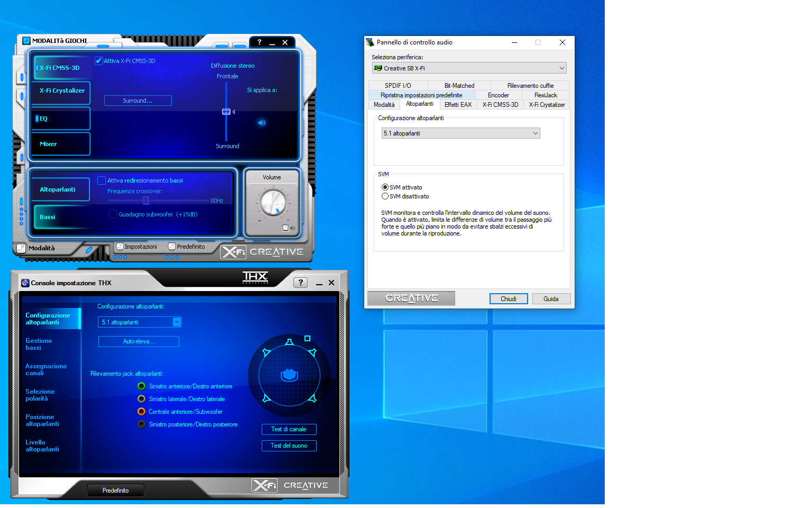The image size is (812, 508).
Task: Click the Creative logo button in audio panel
Action: [x=411, y=298]
